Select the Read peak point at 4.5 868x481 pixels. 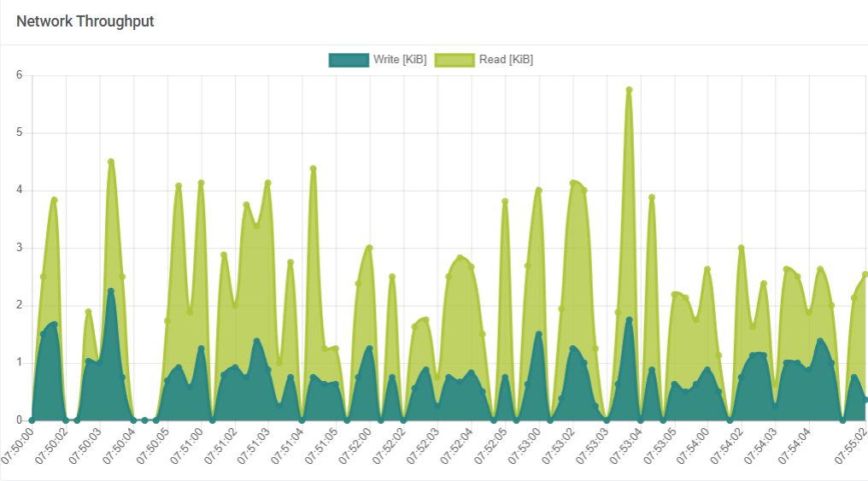111,161
